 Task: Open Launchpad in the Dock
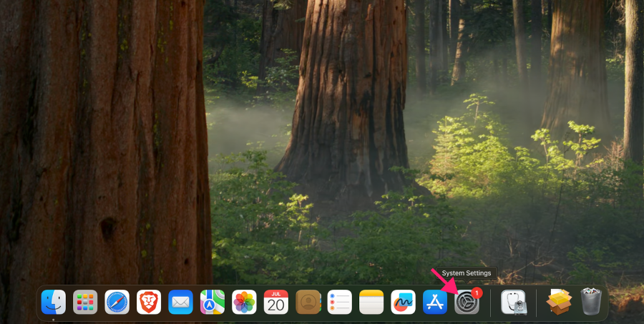[85, 302]
